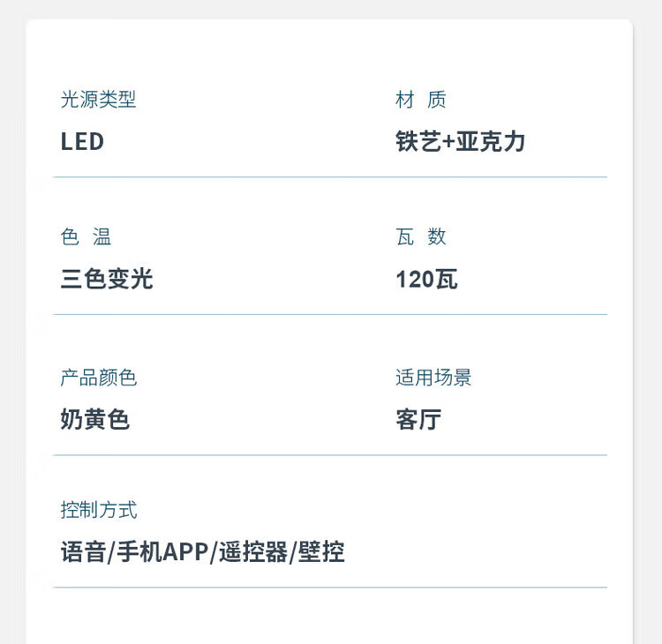The image size is (662, 644).
Task: Select the 奶黄色 color value
Action: pos(95,420)
